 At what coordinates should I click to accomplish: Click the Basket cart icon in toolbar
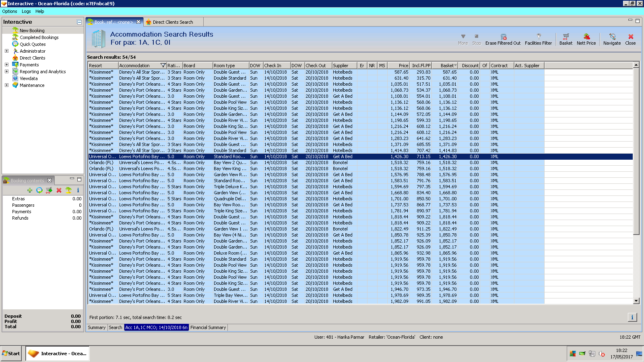566,37
